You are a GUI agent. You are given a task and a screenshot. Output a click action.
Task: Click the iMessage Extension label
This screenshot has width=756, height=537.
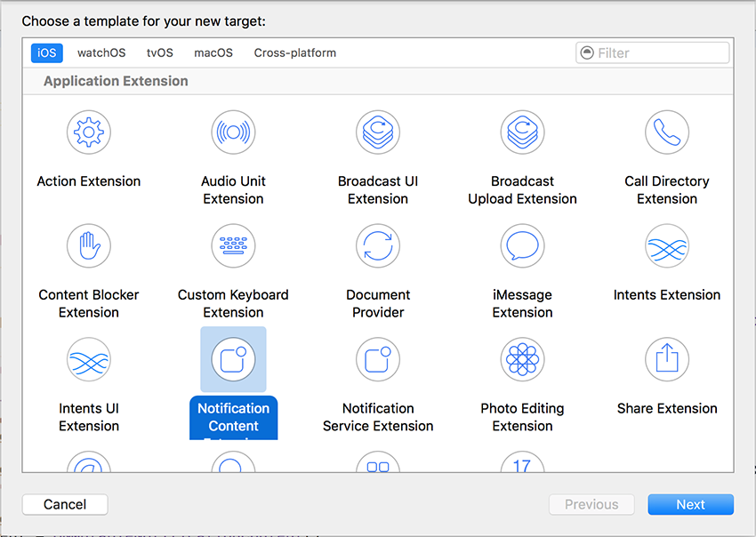click(x=523, y=304)
